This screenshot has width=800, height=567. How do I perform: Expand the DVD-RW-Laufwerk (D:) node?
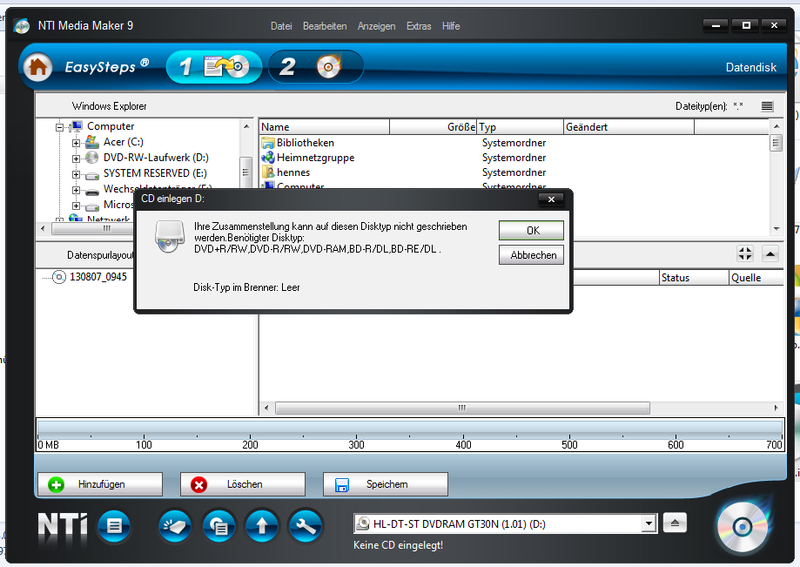[77, 158]
